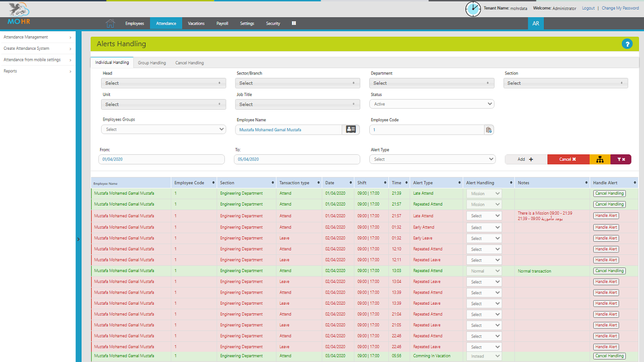Click the red Cancel button

(568, 159)
